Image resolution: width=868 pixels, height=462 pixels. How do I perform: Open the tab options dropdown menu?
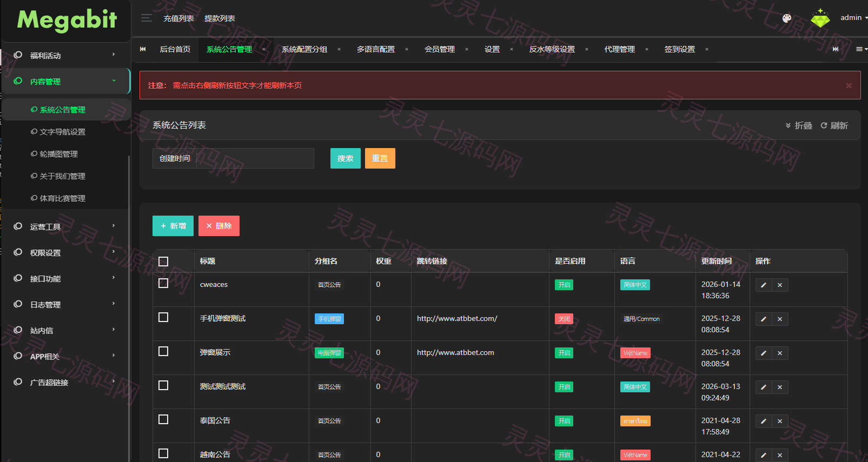click(860, 49)
